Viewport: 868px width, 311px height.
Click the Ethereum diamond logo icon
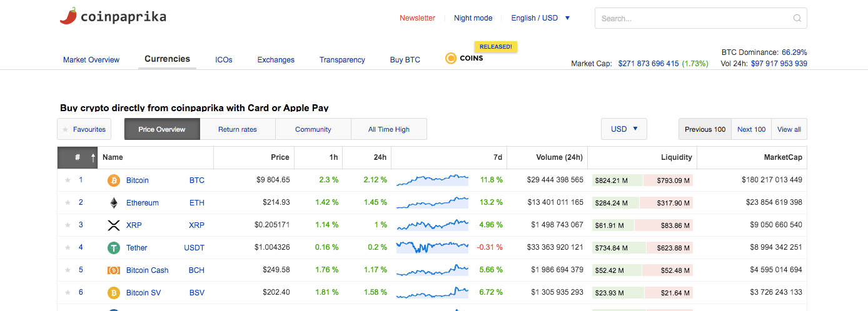pyautogui.click(x=114, y=203)
